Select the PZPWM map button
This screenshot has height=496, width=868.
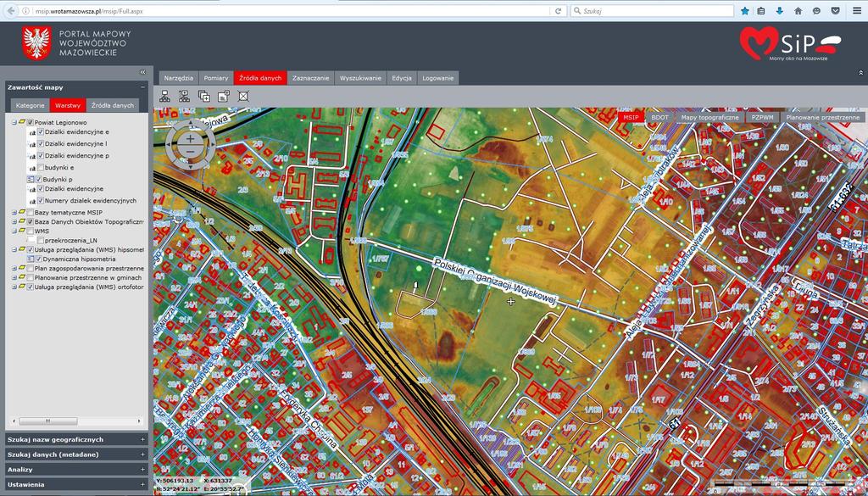click(x=762, y=117)
